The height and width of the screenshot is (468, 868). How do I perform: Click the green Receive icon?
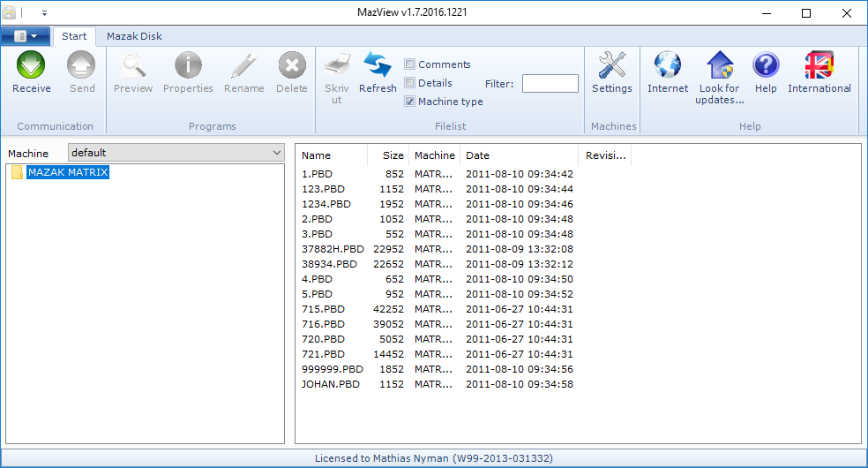click(31, 64)
